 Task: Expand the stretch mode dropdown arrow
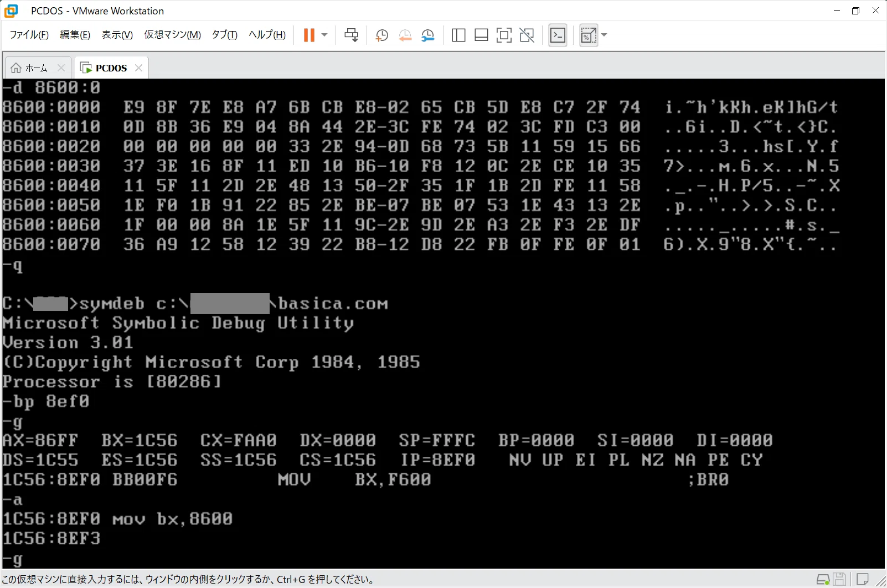click(x=604, y=35)
